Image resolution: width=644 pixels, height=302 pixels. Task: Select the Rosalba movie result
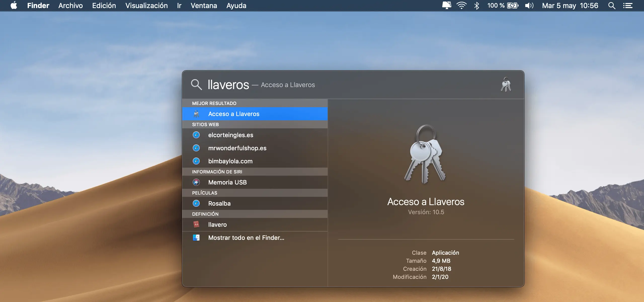(255, 203)
